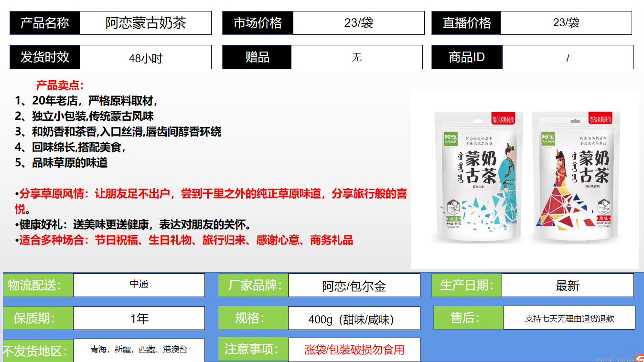
Task: Click the red 产品卖点 heading
Action: (x=60, y=85)
